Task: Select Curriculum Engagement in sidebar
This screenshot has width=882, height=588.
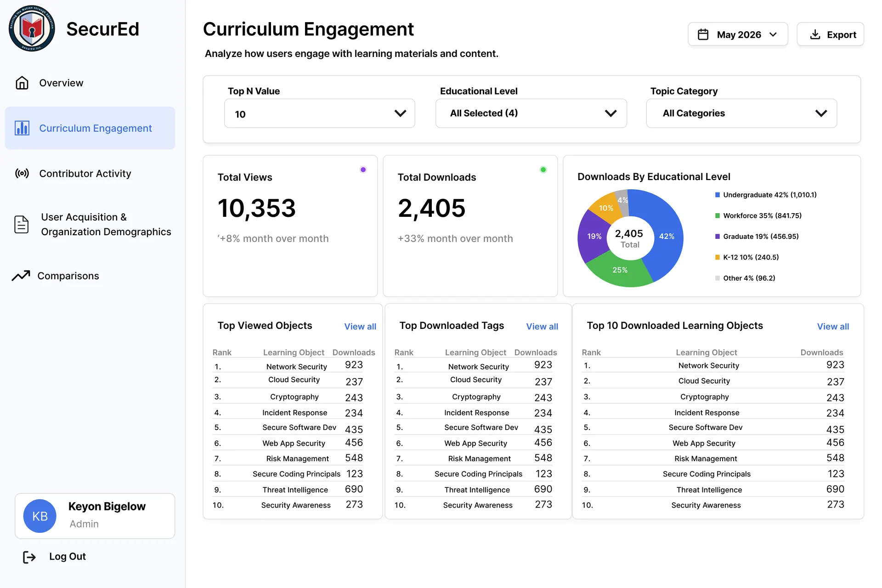Action: (x=90, y=128)
